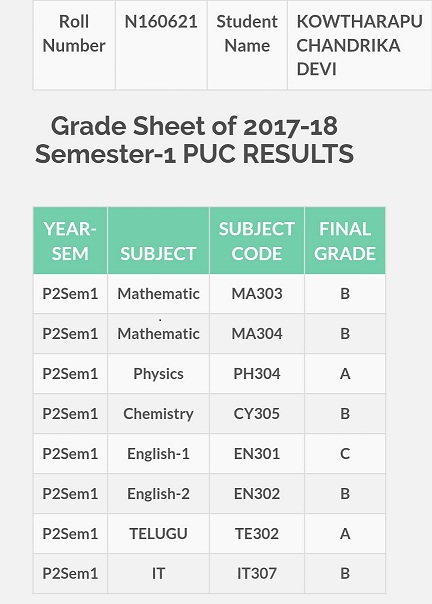Click the TELUGU subject cell
Image resolution: width=432 pixels, height=604 pixels.
click(x=158, y=534)
